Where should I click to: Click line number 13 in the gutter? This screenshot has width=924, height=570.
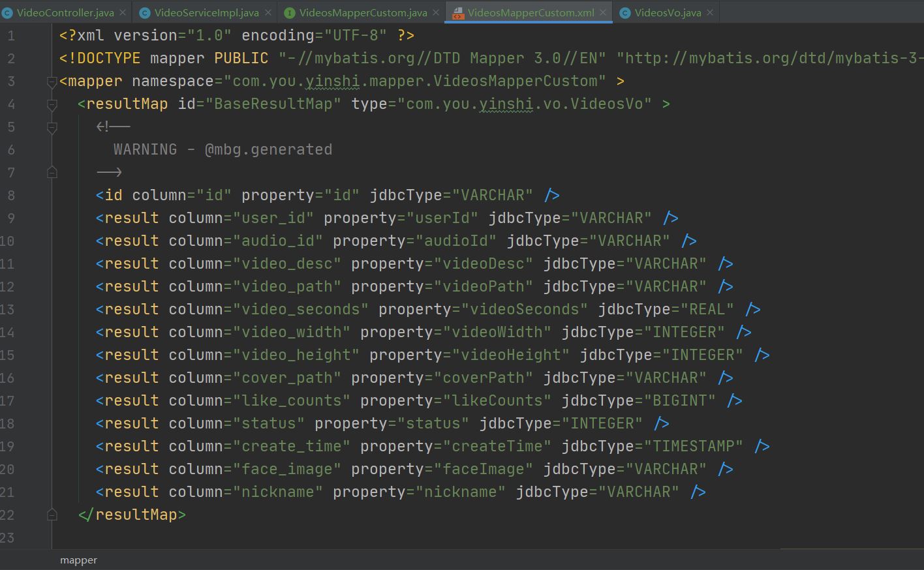pyautogui.click(x=7, y=309)
